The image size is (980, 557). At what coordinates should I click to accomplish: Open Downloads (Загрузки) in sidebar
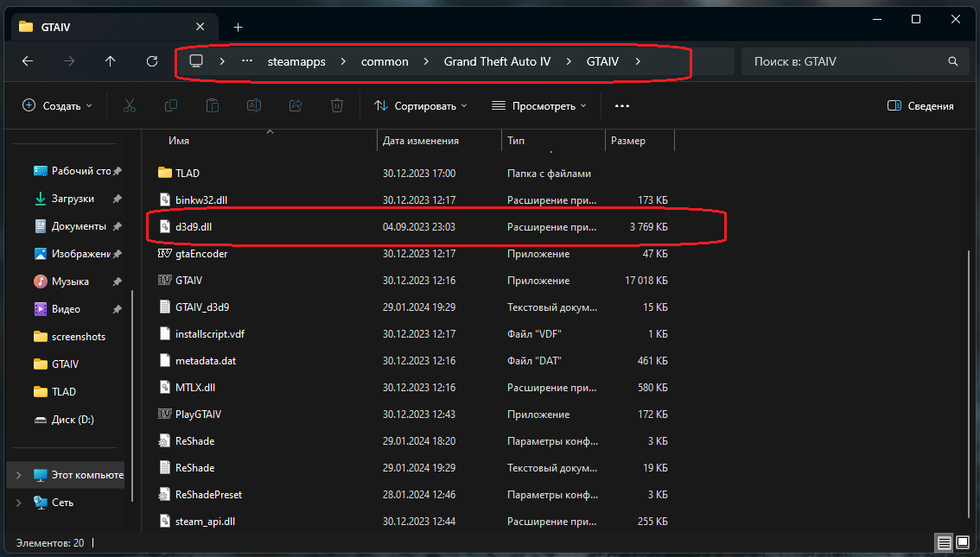point(73,199)
